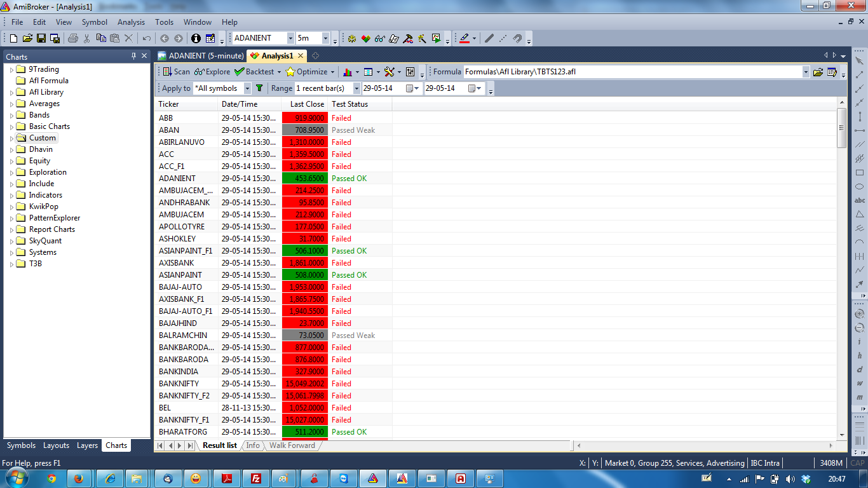Image resolution: width=868 pixels, height=488 pixels.
Task: Close the Analysis1 tab
Action: coord(301,56)
